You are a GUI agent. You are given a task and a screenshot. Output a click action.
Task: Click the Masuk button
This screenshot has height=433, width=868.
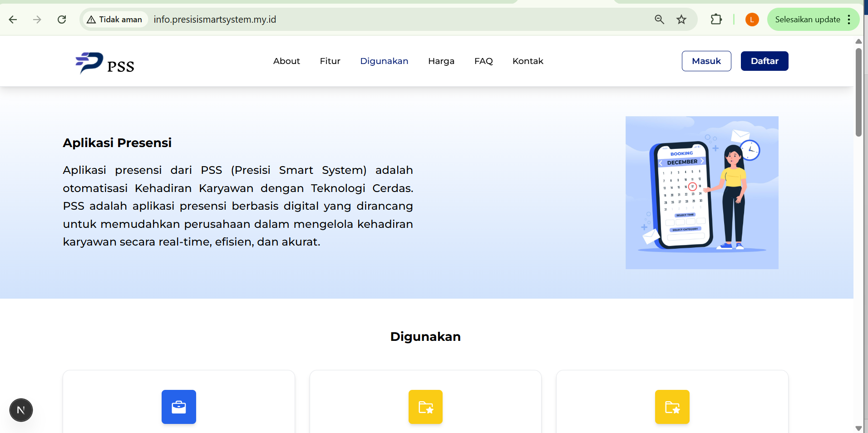pyautogui.click(x=706, y=61)
